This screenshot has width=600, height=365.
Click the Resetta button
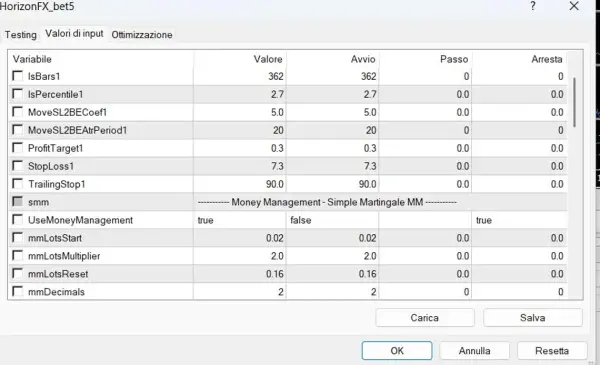(x=552, y=350)
